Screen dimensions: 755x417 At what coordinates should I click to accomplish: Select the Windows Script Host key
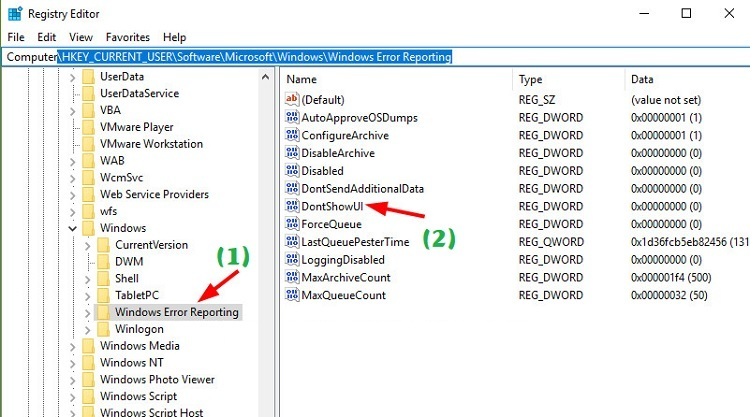click(x=151, y=412)
